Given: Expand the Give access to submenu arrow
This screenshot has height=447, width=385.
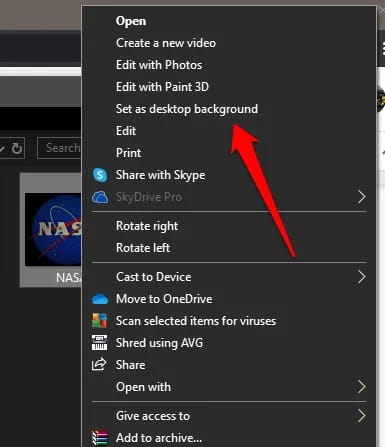Looking at the screenshot, I should pos(362,416).
